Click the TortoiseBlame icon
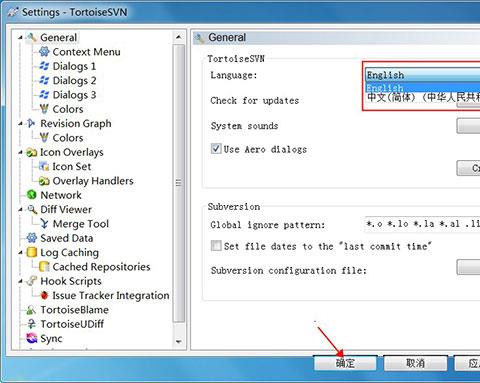The height and width of the screenshot is (383, 480). (x=31, y=310)
